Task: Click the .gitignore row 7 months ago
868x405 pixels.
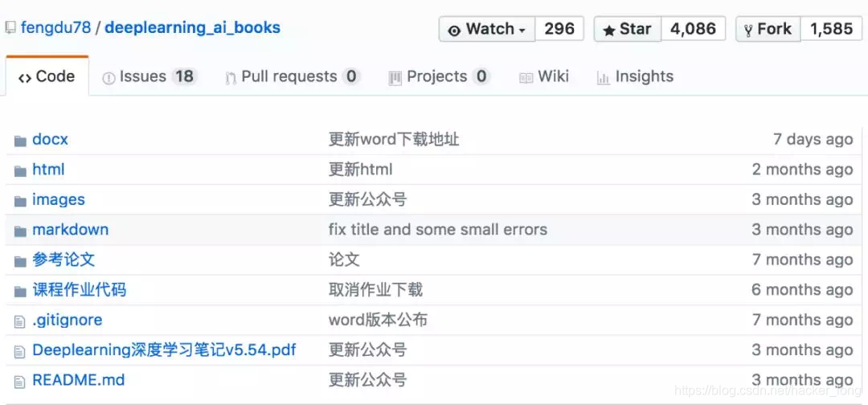Action: pyautogui.click(x=803, y=320)
